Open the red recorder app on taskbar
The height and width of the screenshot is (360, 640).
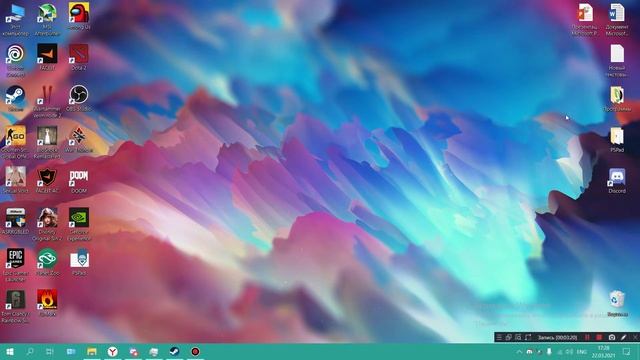(x=196, y=351)
